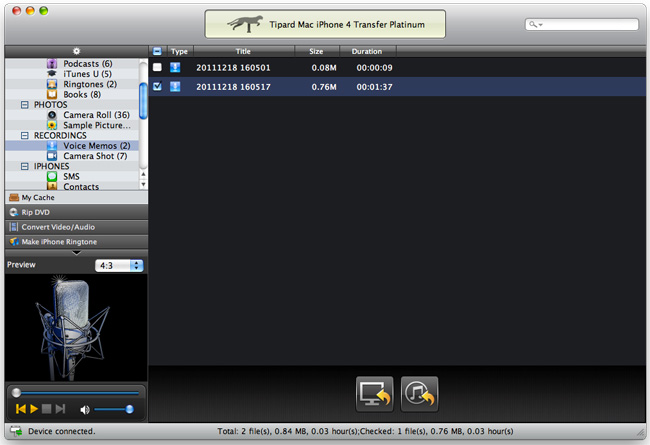
Task: Click the Podcasts (6) sidebar label
Action: [x=87, y=64]
